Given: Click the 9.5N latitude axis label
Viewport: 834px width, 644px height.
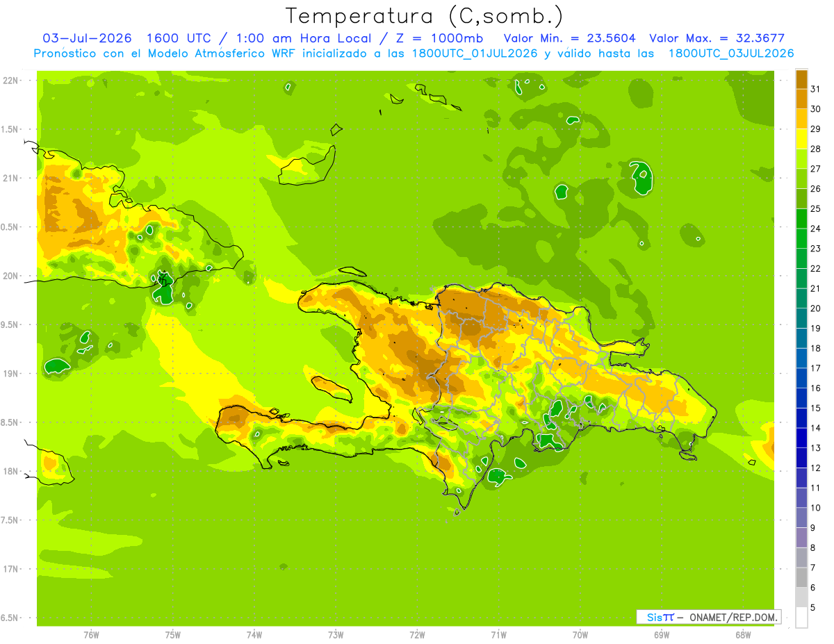Looking at the screenshot, I should pyautogui.click(x=10, y=325).
